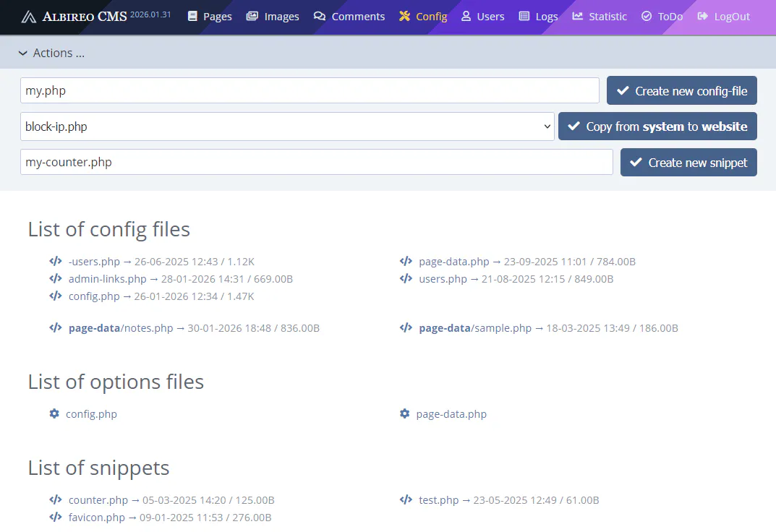Go to the Pages section
This screenshot has width=776, height=532.
tap(209, 16)
